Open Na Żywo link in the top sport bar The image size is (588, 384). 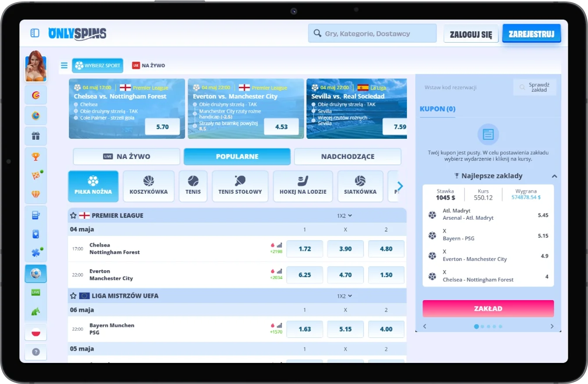click(x=149, y=65)
